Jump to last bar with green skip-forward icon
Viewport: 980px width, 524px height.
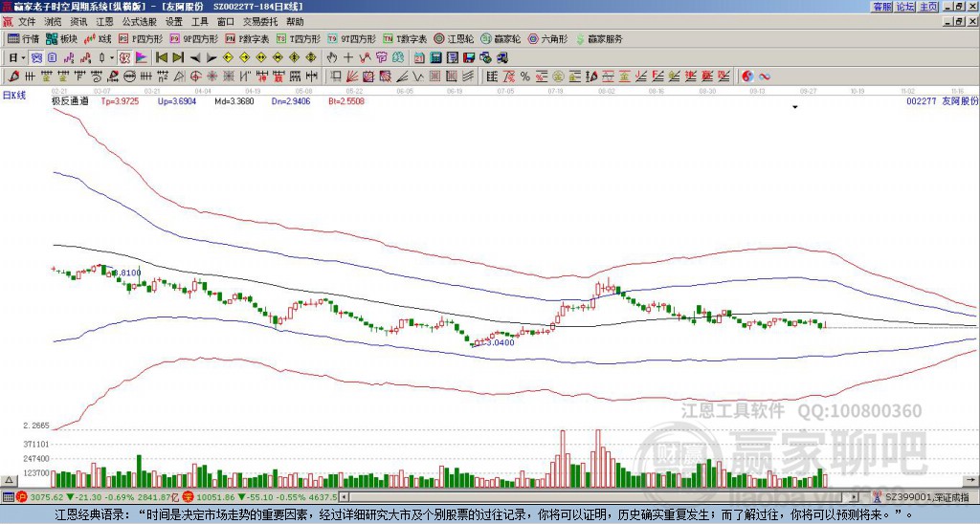pos(178,57)
